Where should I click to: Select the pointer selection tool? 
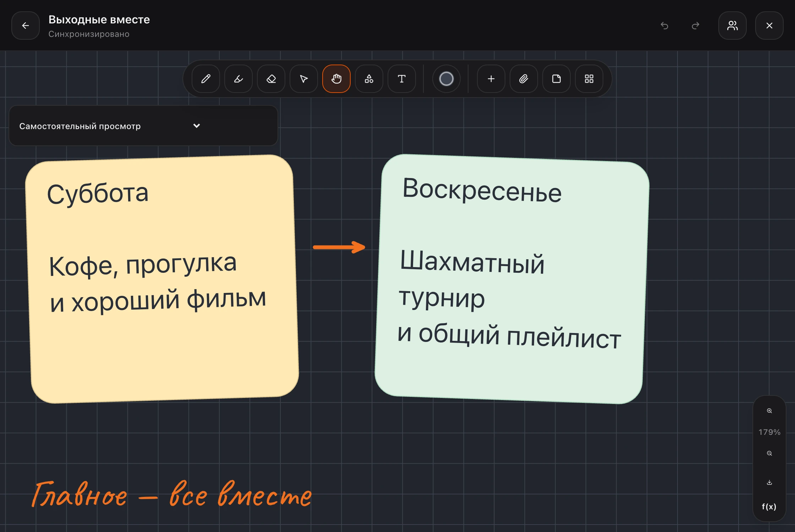(304, 79)
